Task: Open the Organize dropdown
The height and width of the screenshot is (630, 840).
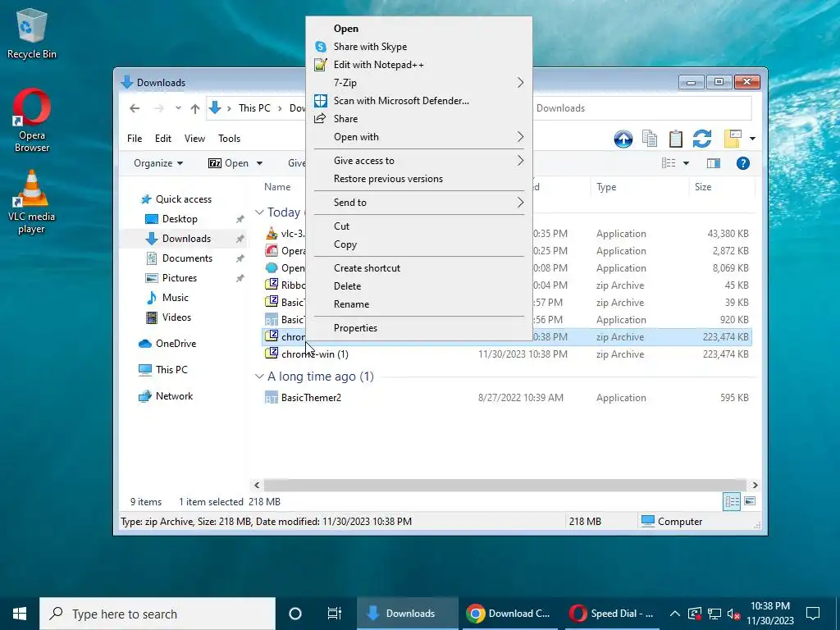Action: pyautogui.click(x=158, y=163)
